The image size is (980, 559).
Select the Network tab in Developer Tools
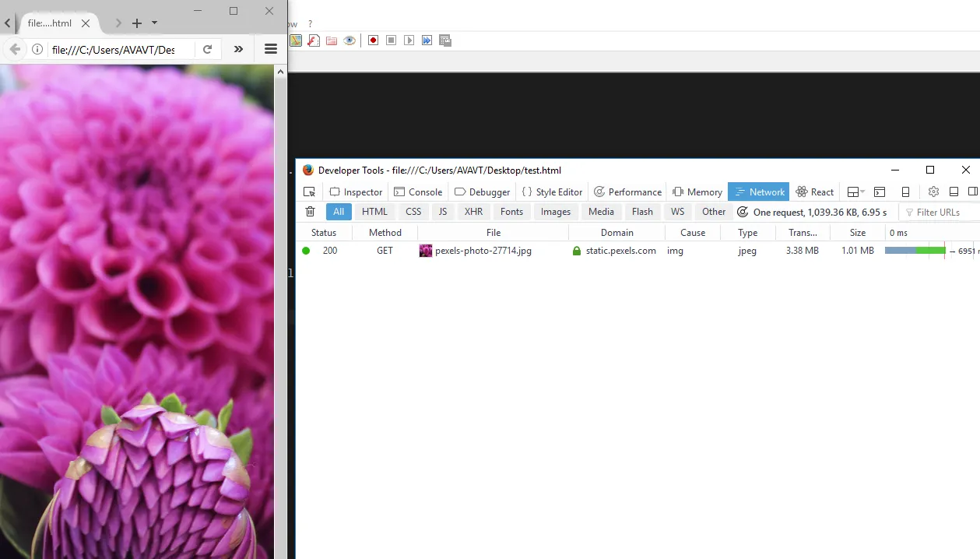tap(759, 192)
